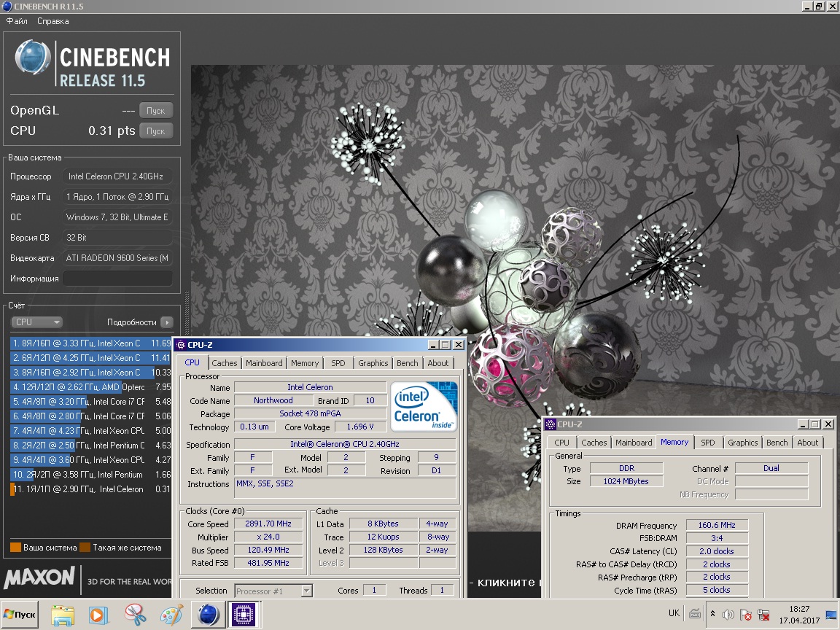This screenshot has width=840, height=630.
Task: Open the Справка menu
Action: 53,21
